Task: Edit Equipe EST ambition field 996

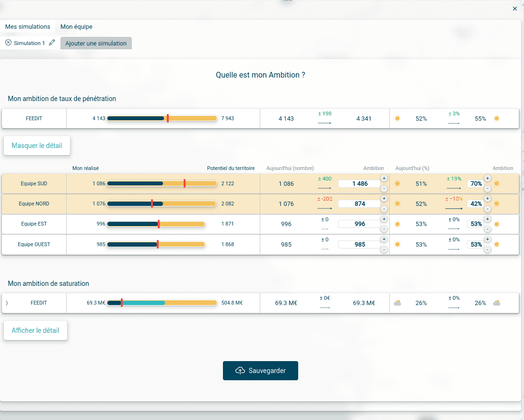Action: (x=360, y=224)
